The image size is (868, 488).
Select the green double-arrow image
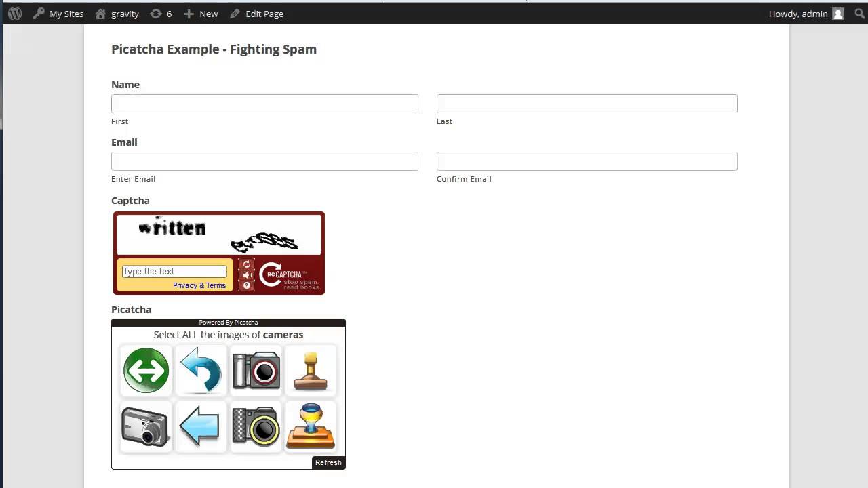[146, 370]
